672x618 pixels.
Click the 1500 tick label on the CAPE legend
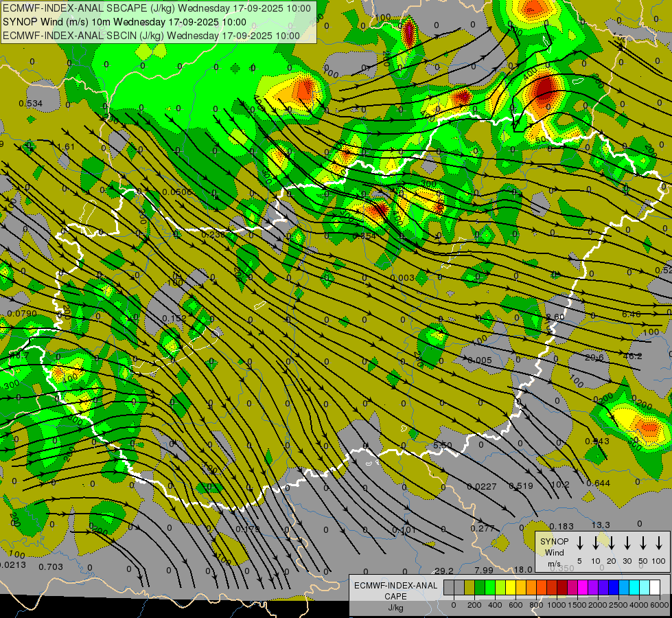tap(577, 605)
